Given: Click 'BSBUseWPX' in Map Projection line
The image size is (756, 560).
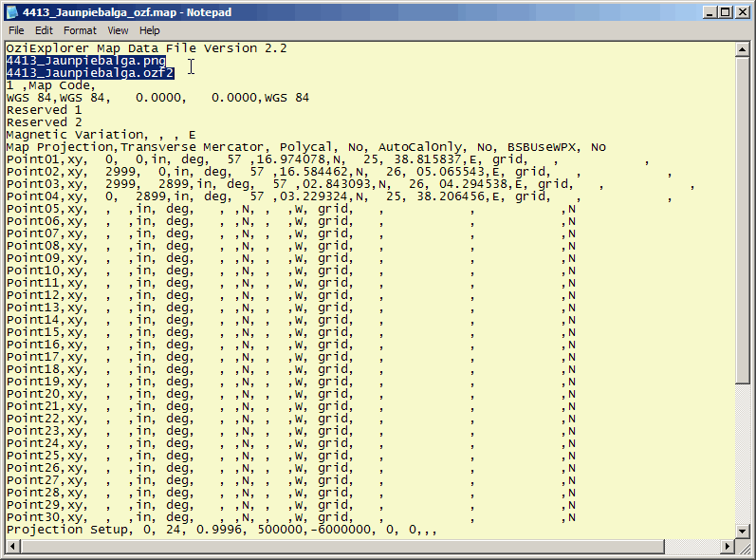Looking at the screenshot, I should pos(541,147).
